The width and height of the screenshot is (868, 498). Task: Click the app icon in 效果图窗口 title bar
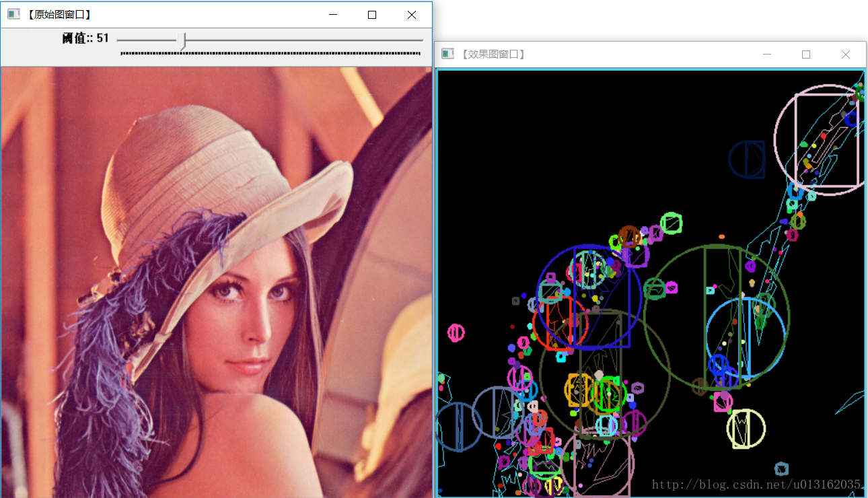click(x=447, y=54)
